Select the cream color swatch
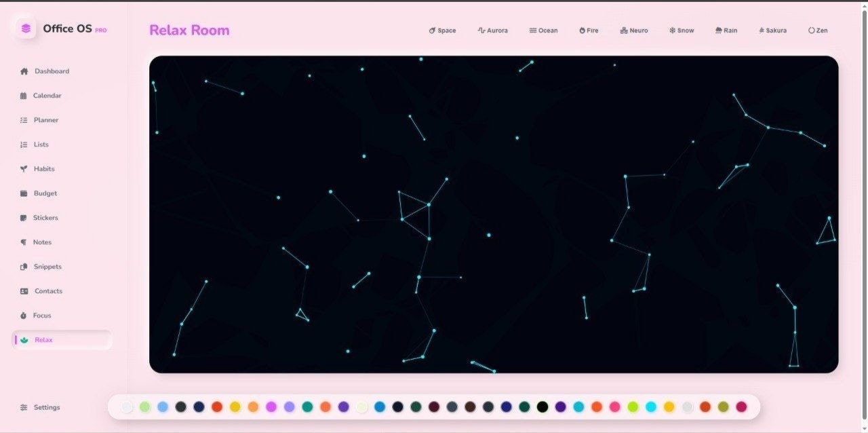The image size is (868, 433). point(361,407)
